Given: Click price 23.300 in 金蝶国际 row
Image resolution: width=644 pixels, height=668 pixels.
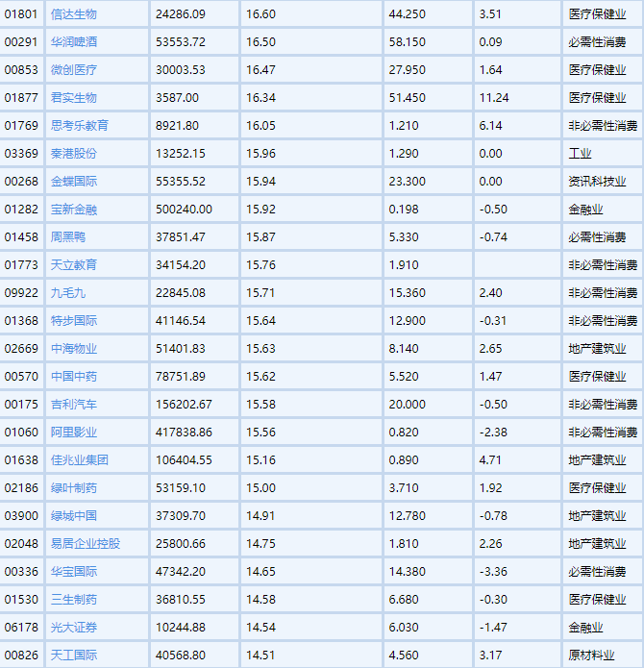Looking at the screenshot, I should click(x=408, y=182).
